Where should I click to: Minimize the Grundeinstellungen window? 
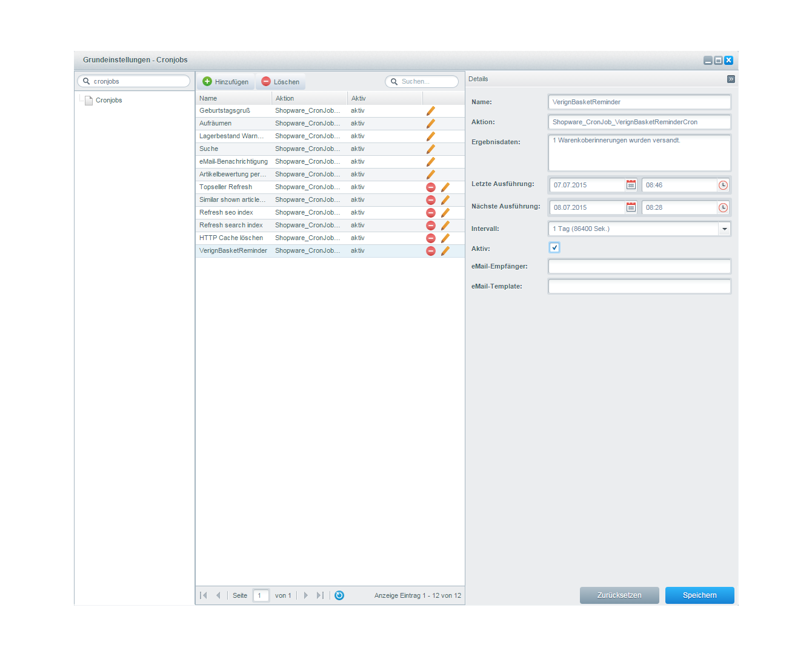(x=708, y=60)
